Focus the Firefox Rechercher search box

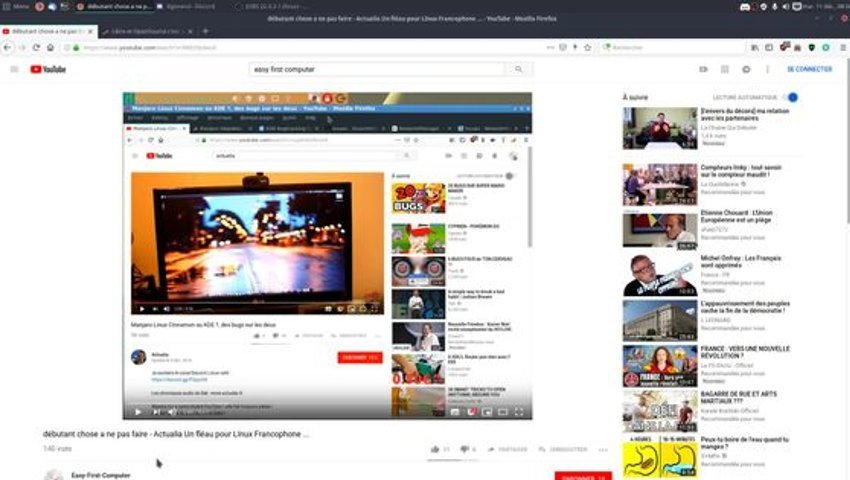672,48
